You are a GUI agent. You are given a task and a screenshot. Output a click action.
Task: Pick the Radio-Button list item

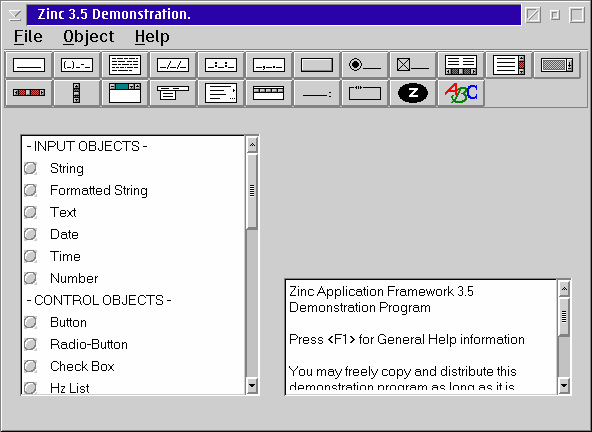[134, 344]
